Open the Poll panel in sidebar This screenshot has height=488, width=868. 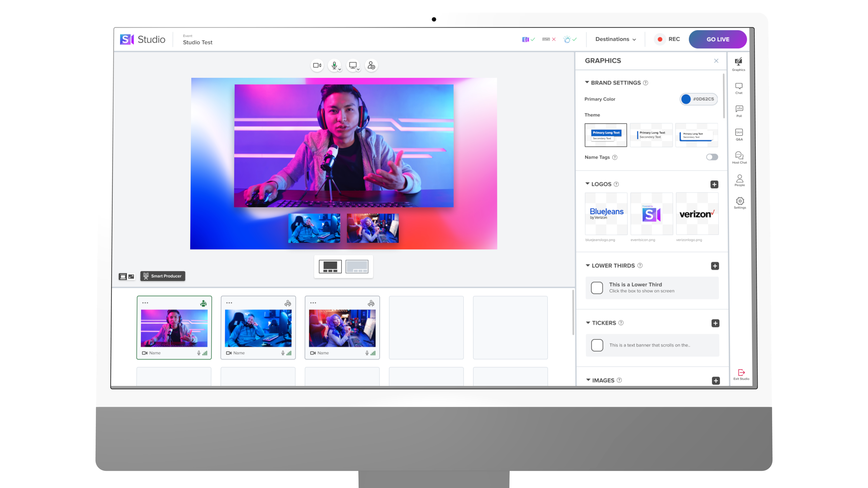(739, 111)
